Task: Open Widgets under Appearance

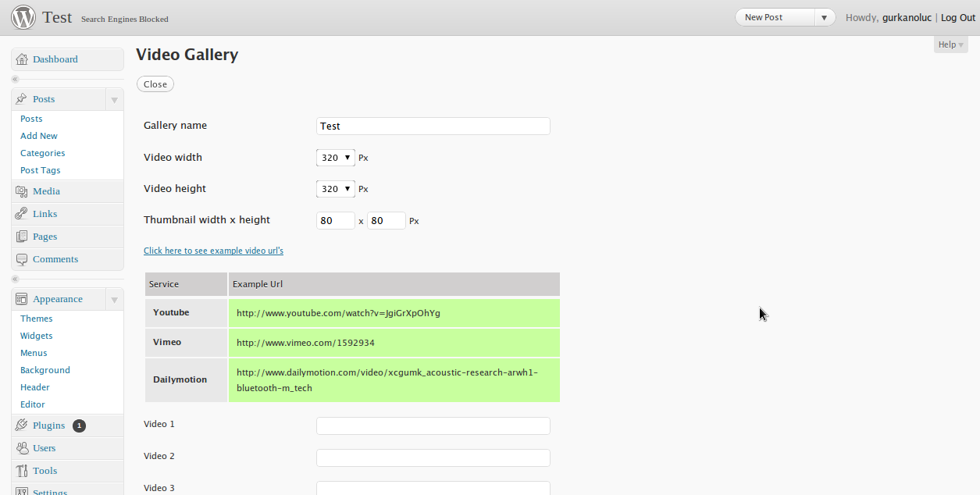Action: point(37,336)
